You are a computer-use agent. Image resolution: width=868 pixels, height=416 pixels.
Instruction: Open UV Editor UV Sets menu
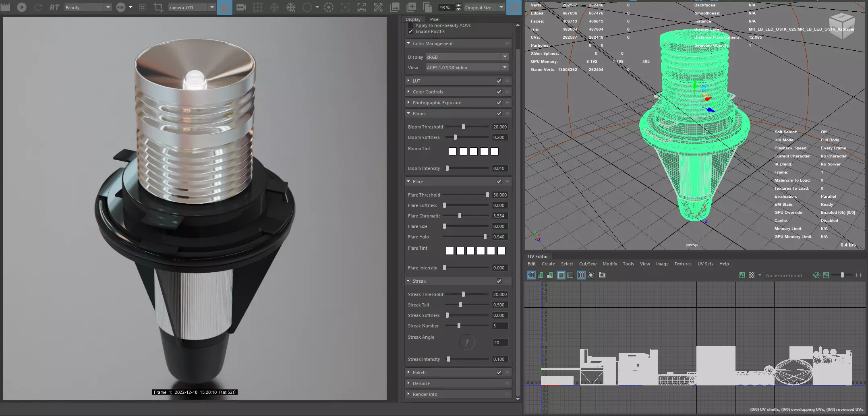click(705, 264)
